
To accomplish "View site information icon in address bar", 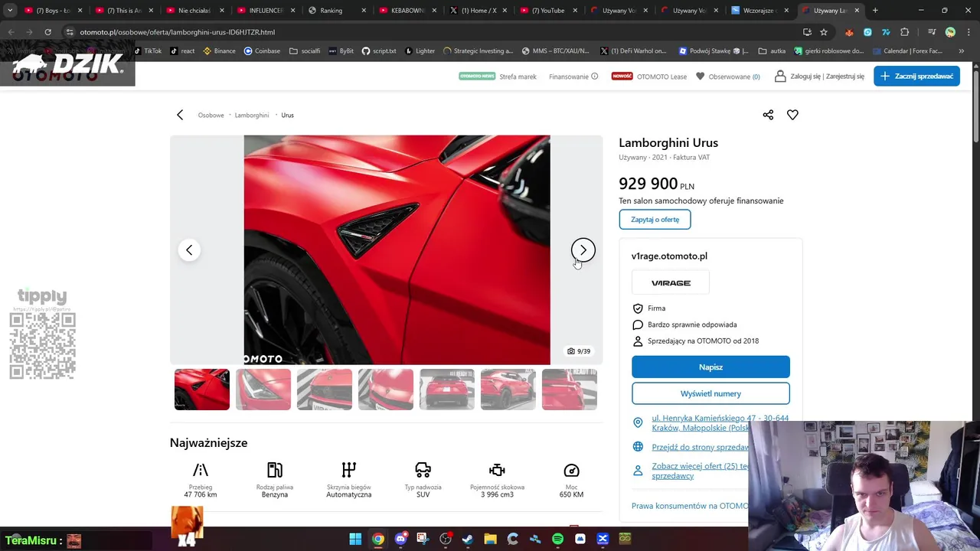I will coord(70,32).
